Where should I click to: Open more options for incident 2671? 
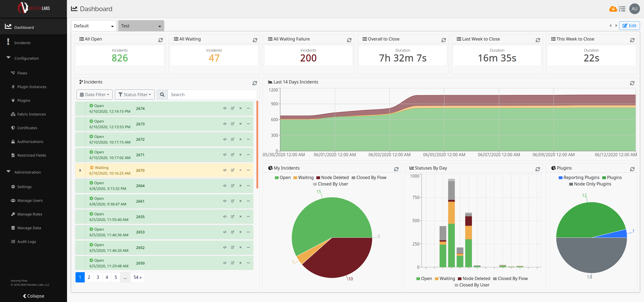pyautogui.click(x=248, y=155)
